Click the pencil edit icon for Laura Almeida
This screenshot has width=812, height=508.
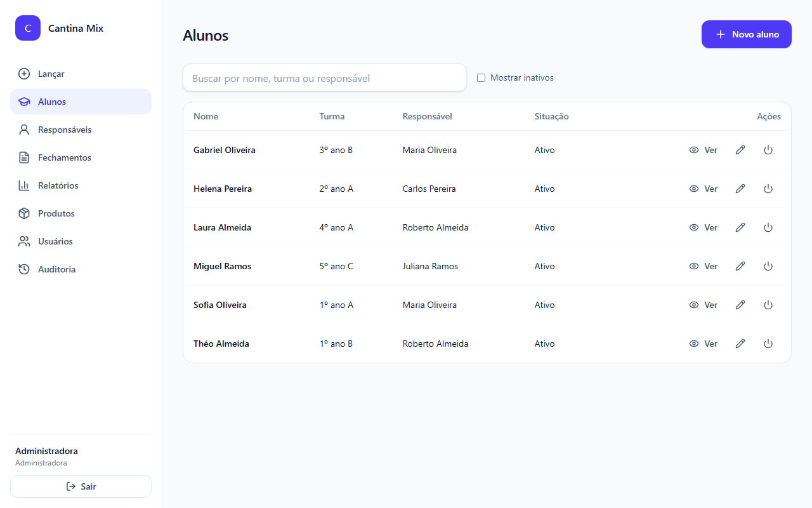pyautogui.click(x=740, y=227)
